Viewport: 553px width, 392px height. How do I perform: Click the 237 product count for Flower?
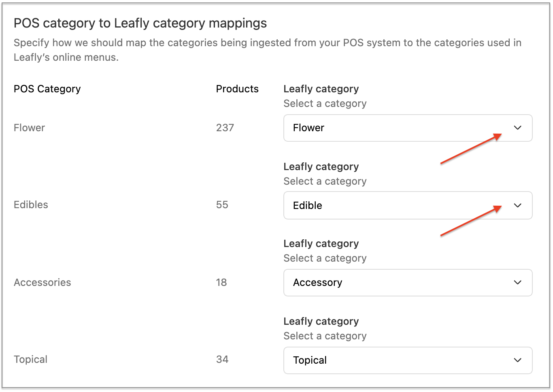(x=225, y=128)
